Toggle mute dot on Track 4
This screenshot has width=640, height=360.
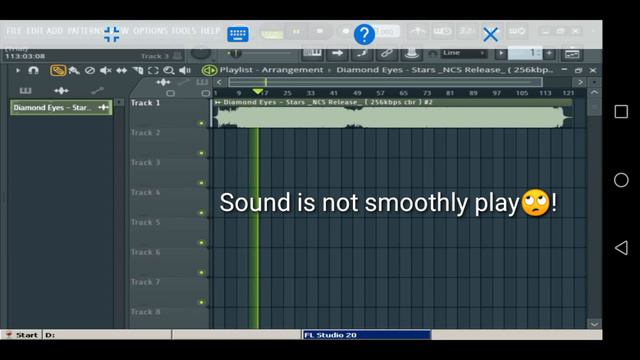coord(201,213)
